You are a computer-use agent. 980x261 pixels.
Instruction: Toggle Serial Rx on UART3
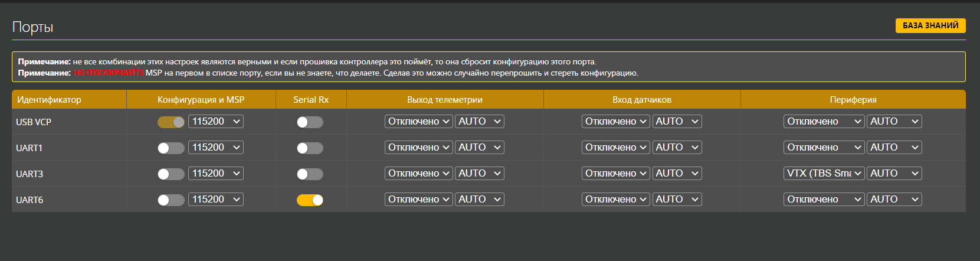[x=310, y=174]
